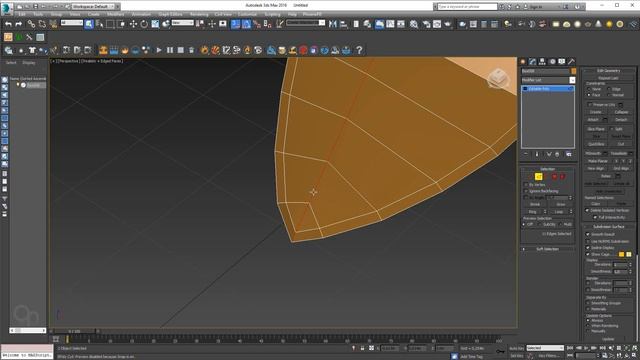
Task: Open the reference coordinate View dropdown
Action: [182, 23]
